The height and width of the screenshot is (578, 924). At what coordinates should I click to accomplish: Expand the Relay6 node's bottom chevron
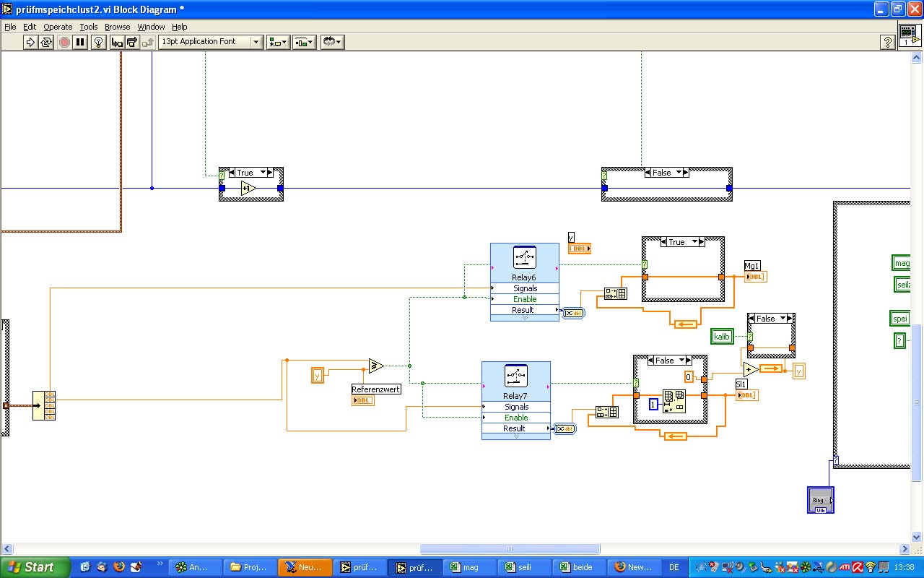[x=524, y=318]
